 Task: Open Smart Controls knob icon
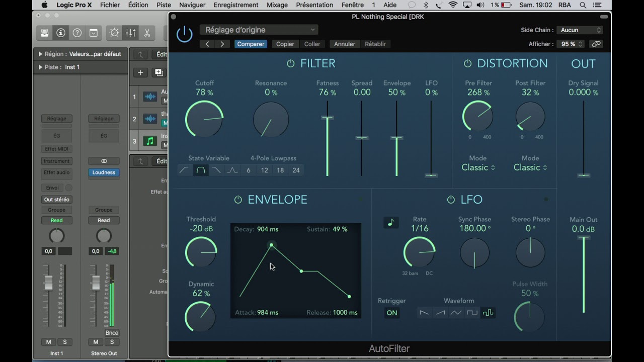(114, 33)
